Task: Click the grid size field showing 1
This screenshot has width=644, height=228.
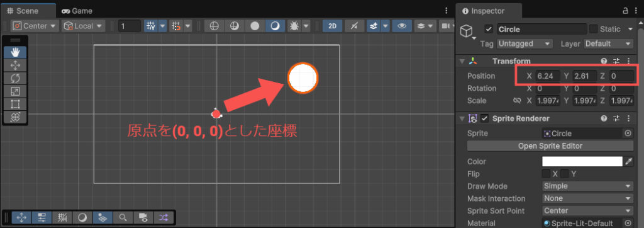Action: pos(130,26)
